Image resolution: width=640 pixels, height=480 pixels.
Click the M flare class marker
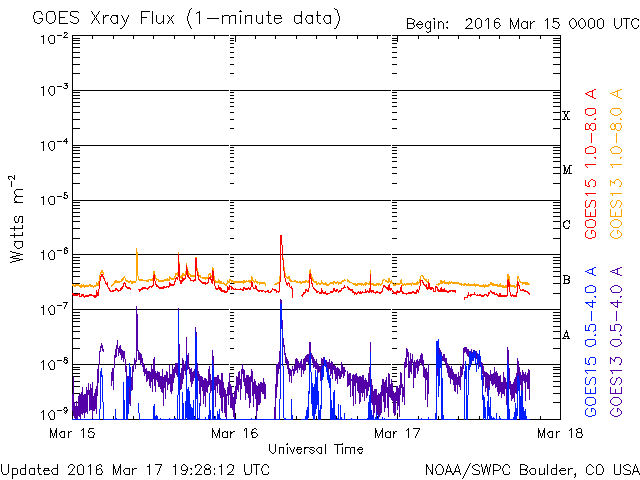coord(567,169)
